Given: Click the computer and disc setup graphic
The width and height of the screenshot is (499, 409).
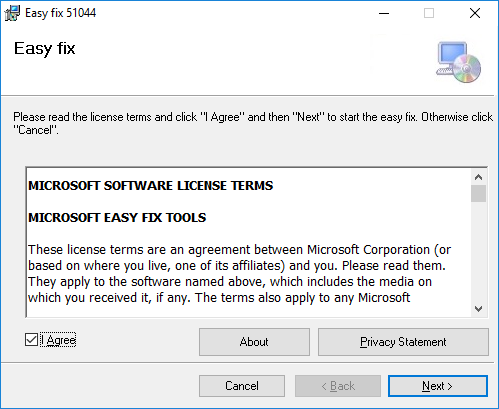Looking at the screenshot, I should pos(459,62).
